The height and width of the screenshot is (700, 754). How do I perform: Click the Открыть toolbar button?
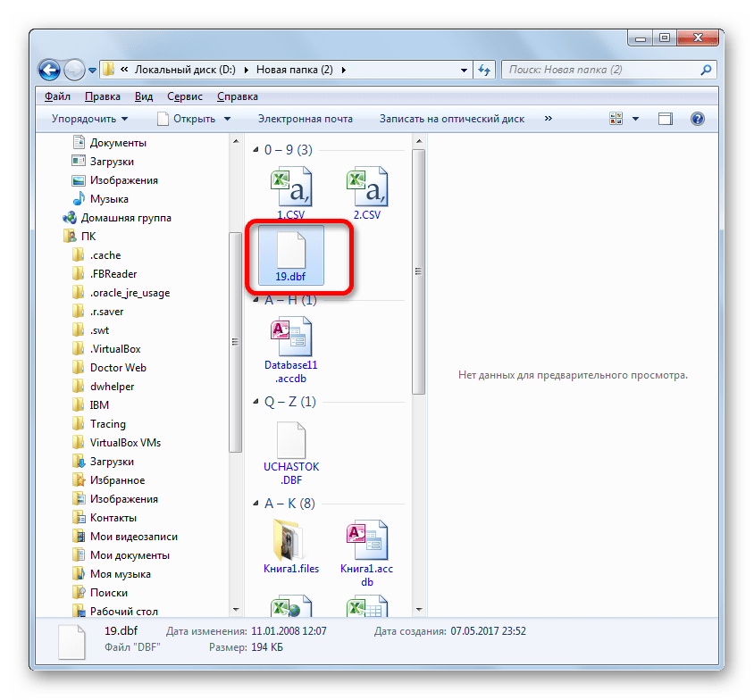(187, 119)
